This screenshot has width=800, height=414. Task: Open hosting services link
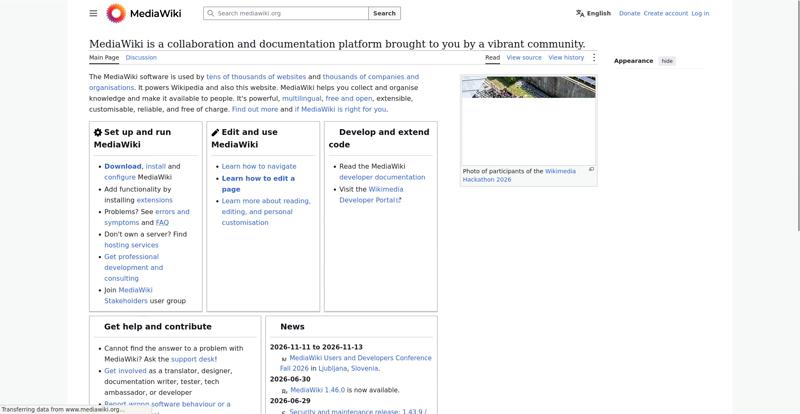coord(131,245)
